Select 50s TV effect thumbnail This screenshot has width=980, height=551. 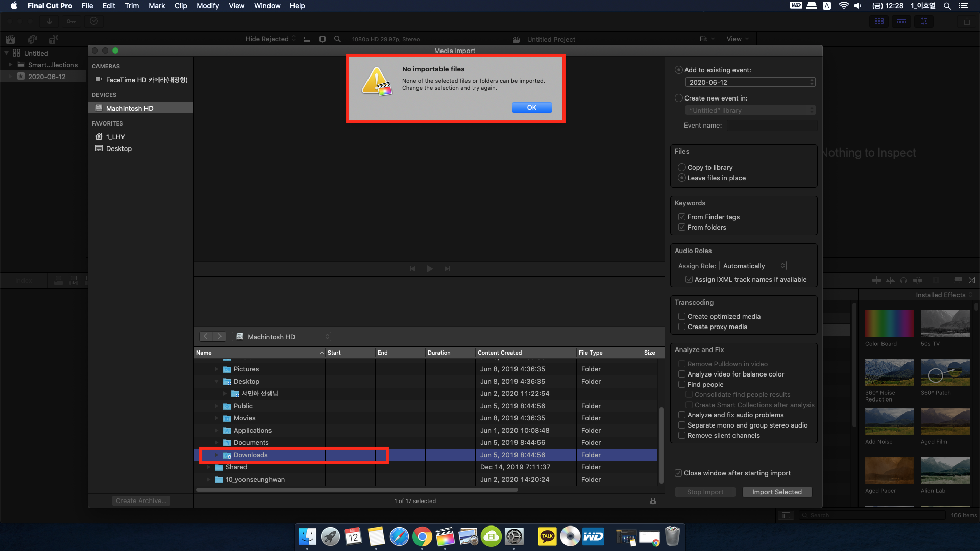tap(945, 323)
